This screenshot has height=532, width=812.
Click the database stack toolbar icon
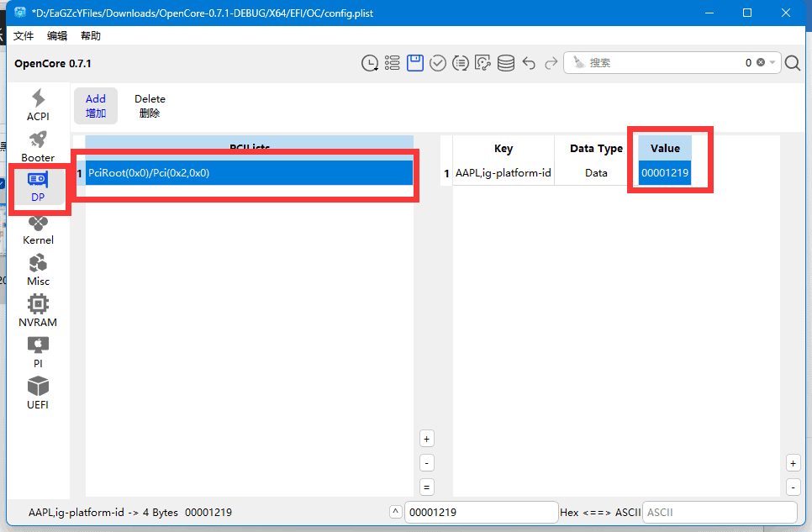(x=505, y=63)
